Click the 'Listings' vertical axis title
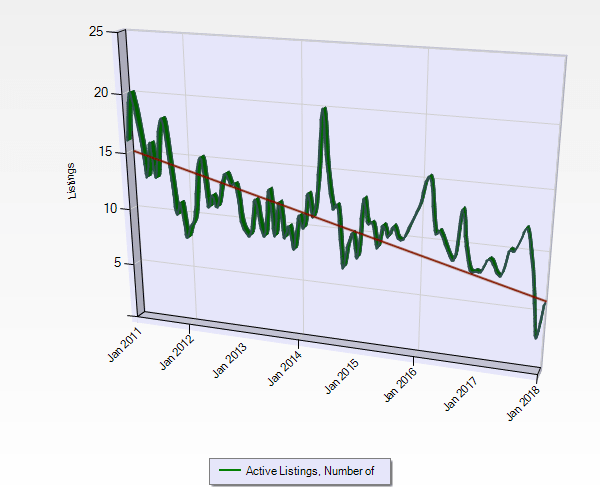This screenshot has width=600, height=500. [x=72, y=181]
